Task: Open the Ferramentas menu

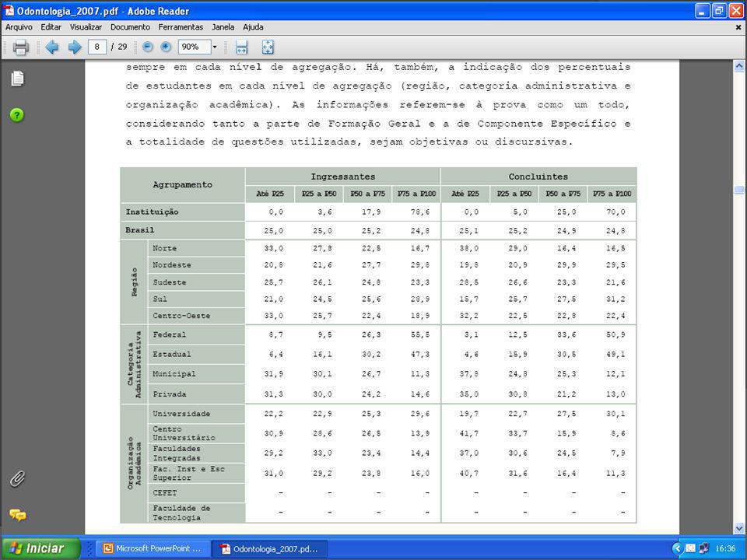Action: click(x=181, y=27)
